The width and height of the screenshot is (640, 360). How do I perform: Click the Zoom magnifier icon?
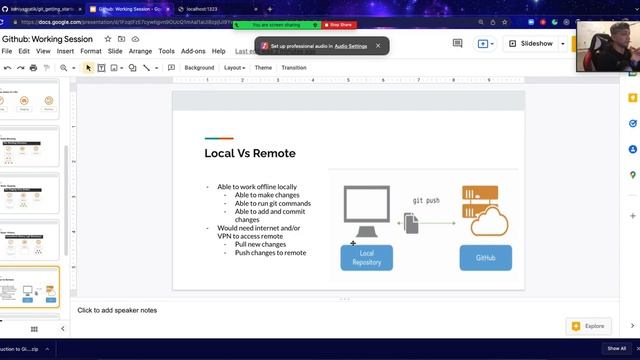click(x=64, y=68)
